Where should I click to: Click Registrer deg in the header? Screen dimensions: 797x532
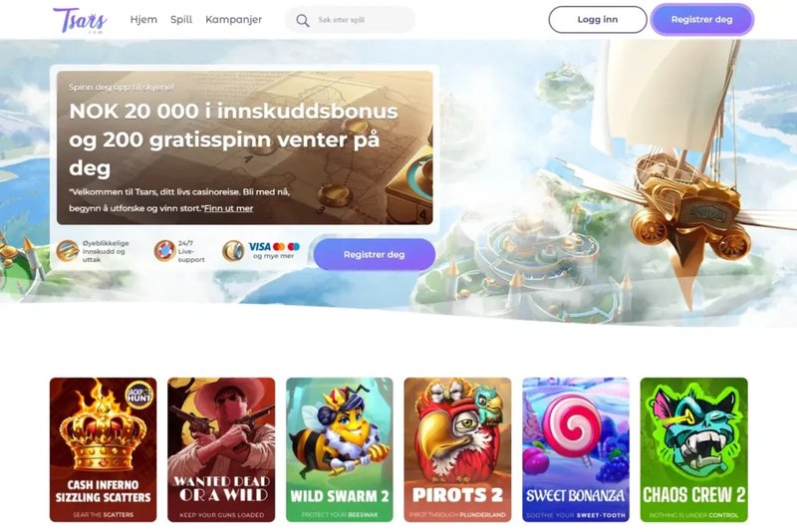(x=702, y=19)
